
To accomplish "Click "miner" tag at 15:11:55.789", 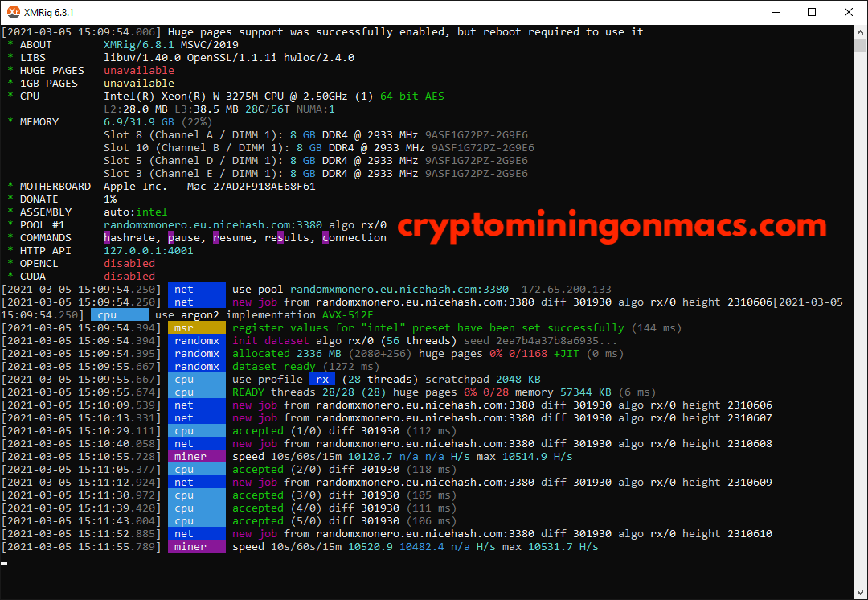I will click(197, 547).
